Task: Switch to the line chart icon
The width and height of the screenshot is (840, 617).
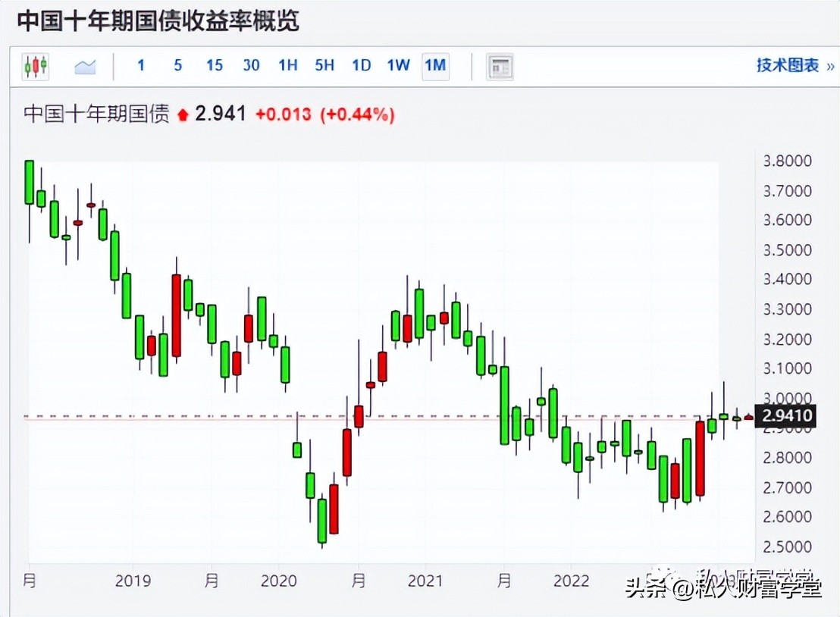Action: coord(84,67)
